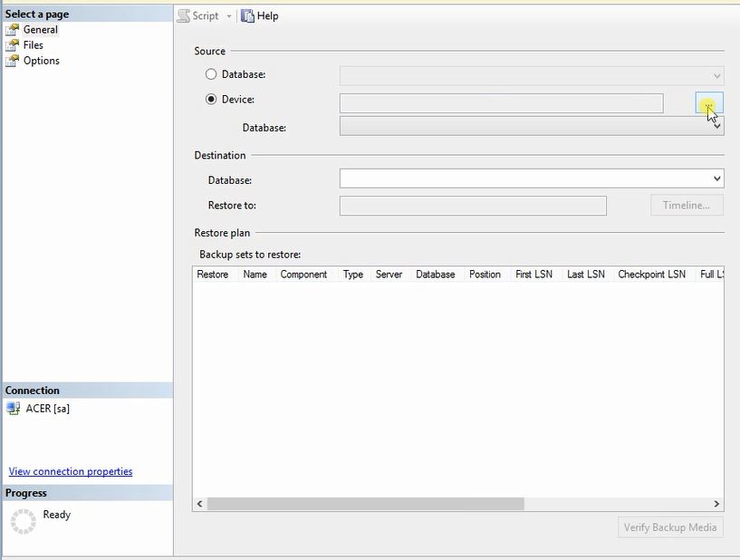Click the General page icon

13,30
